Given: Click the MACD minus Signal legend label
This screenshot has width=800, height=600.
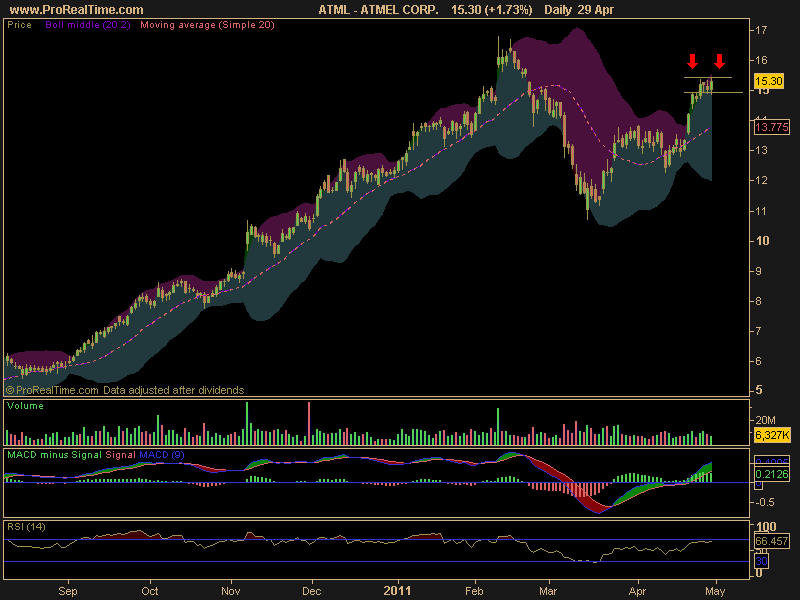Looking at the screenshot, I should coord(54,455).
